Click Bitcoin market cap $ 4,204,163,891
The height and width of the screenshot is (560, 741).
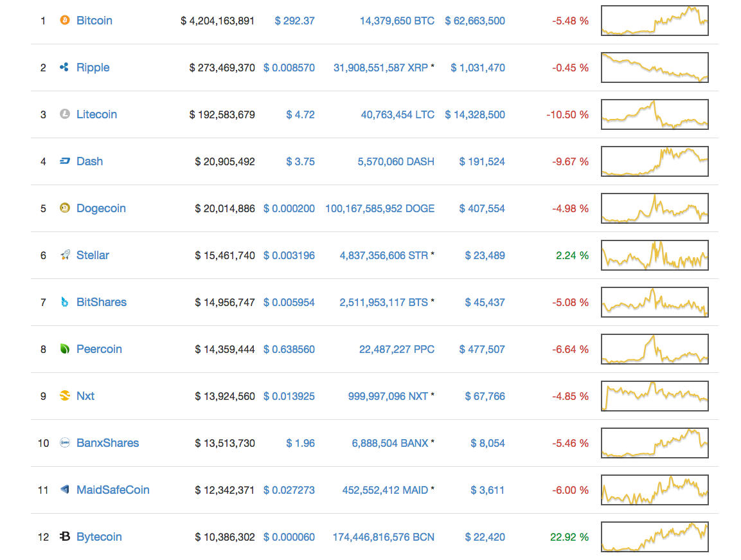[x=217, y=21]
